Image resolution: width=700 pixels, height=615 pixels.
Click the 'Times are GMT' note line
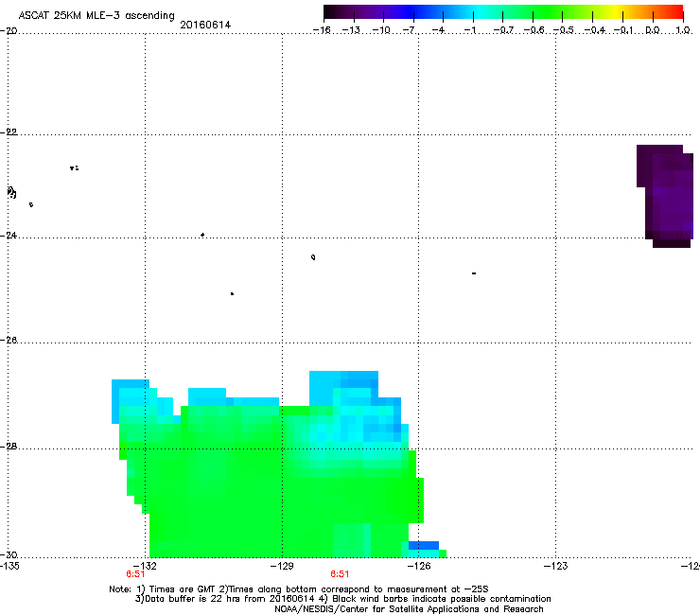click(x=299, y=589)
